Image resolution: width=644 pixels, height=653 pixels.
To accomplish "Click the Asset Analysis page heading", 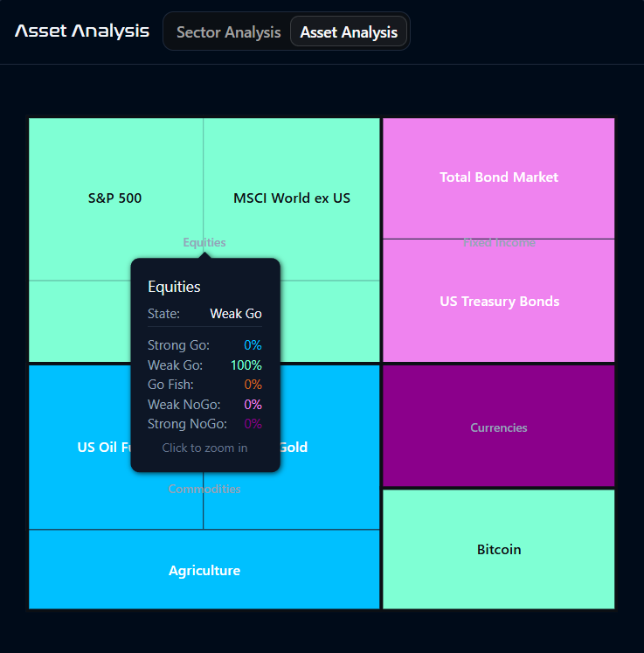I will [x=82, y=31].
